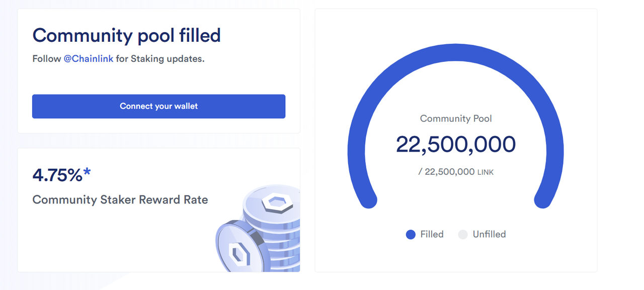
Task: Click the Community Staker Reward Rate label
Action: click(x=120, y=200)
